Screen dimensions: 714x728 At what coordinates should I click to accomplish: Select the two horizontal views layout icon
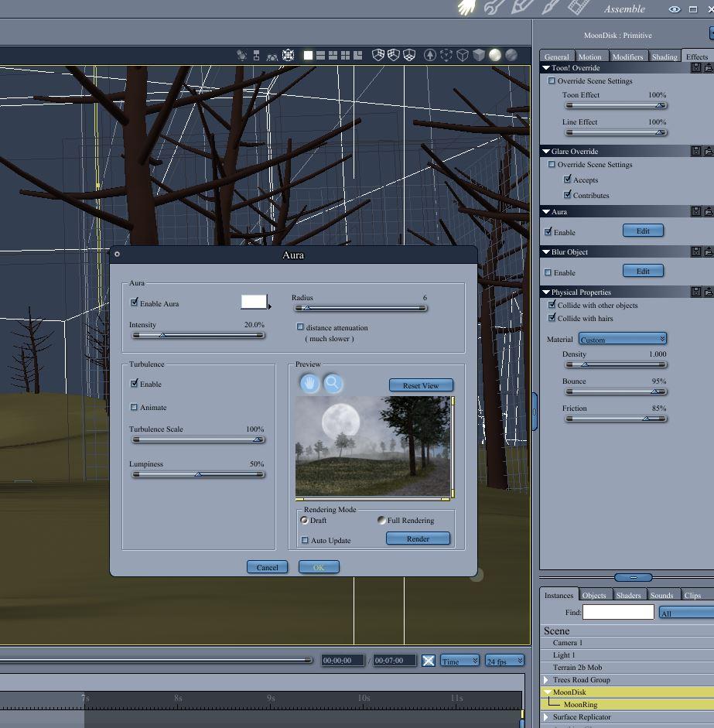(320, 55)
